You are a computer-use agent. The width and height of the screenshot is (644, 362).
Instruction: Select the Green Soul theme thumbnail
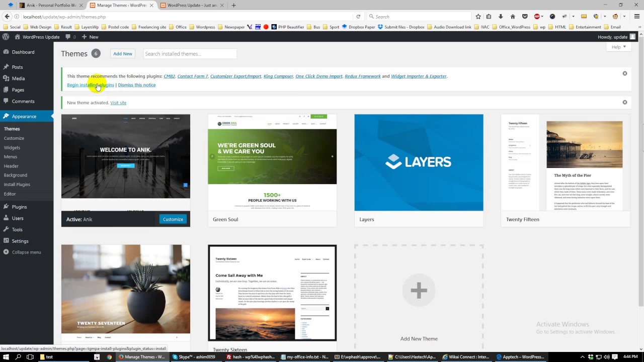(x=272, y=162)
